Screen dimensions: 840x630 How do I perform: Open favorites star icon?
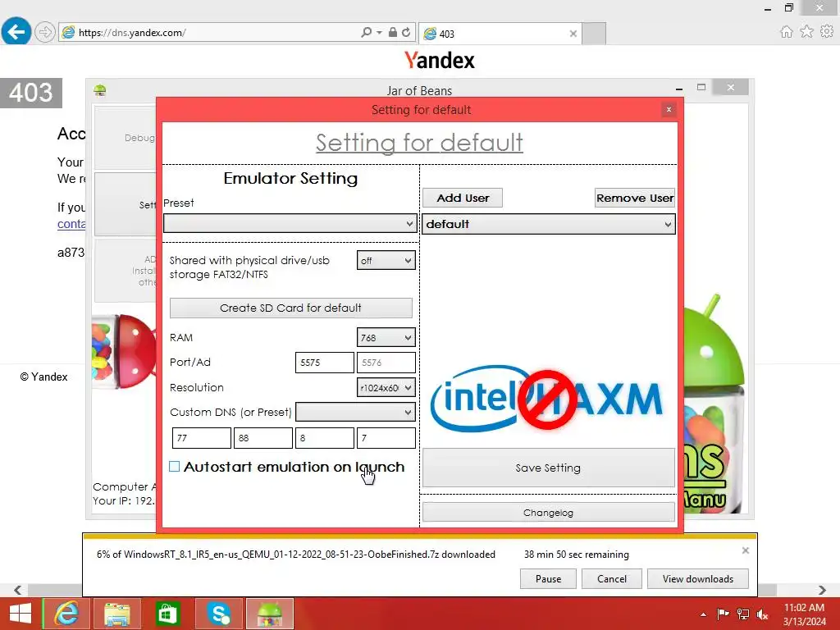pyautogui.click(x=806, y=32)
